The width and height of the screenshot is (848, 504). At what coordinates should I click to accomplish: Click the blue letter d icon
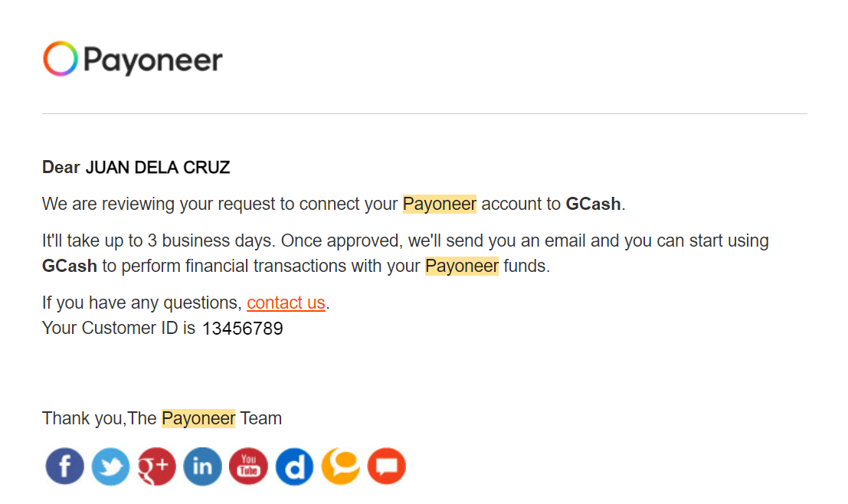click(x=295, y=466)
